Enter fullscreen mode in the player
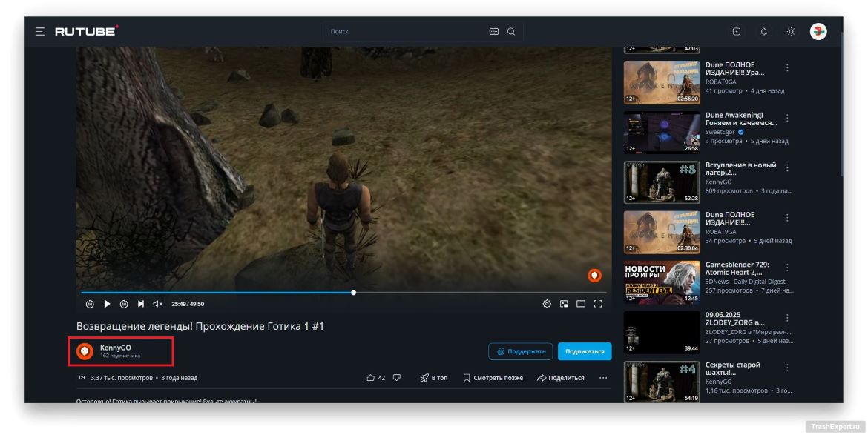Viewport: 868px width, 435px height. point(598,304)
